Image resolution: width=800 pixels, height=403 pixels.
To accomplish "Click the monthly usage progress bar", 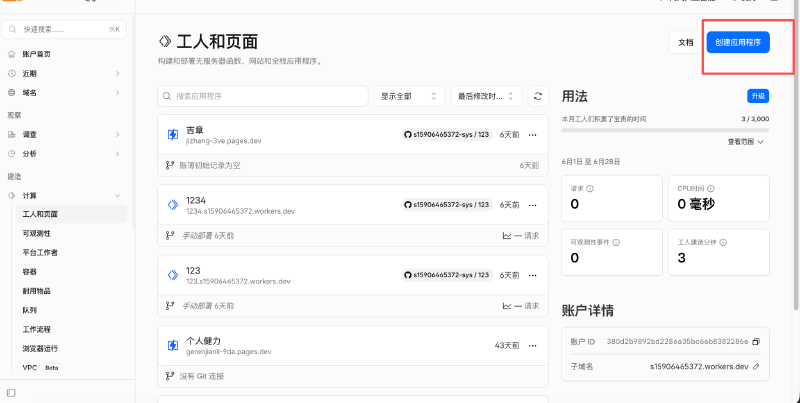I will click(x=665, y=130).
